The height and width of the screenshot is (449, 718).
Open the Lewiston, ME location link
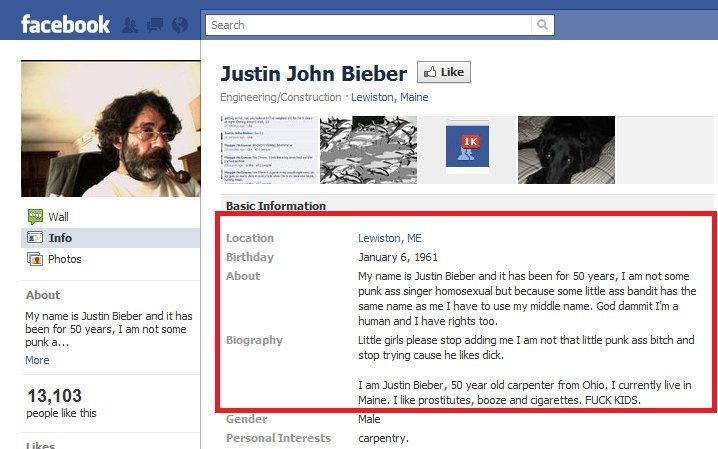click(x=390, y=238)
